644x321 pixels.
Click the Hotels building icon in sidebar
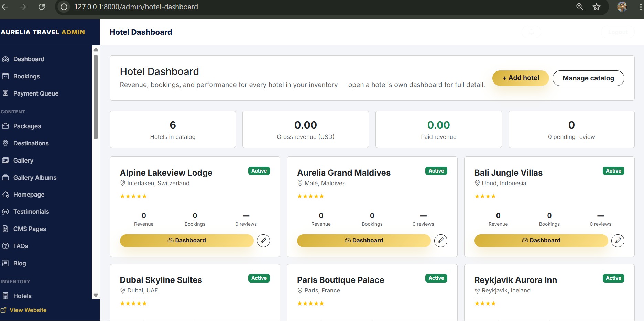pyautogui.click(x=6, y=296)
